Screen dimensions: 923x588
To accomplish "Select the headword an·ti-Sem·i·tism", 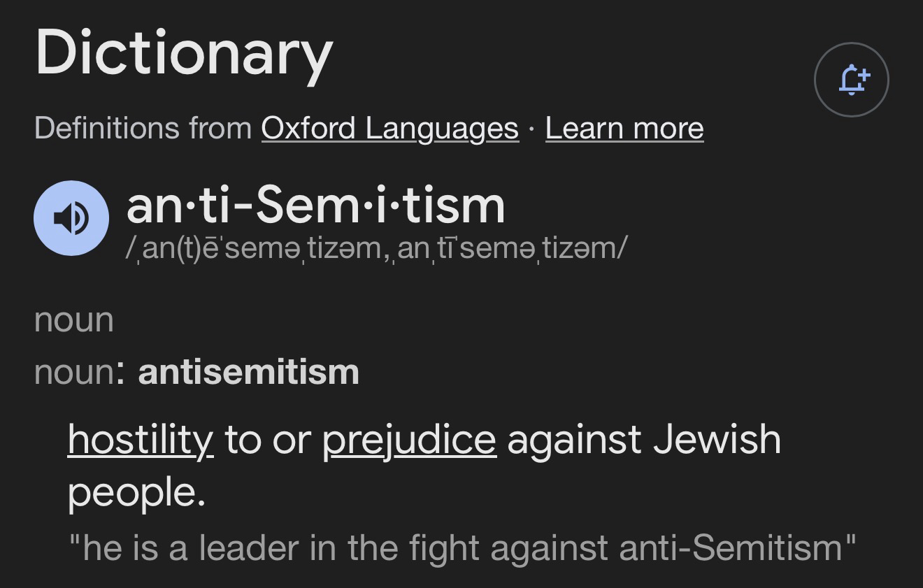I will (315, 206).
